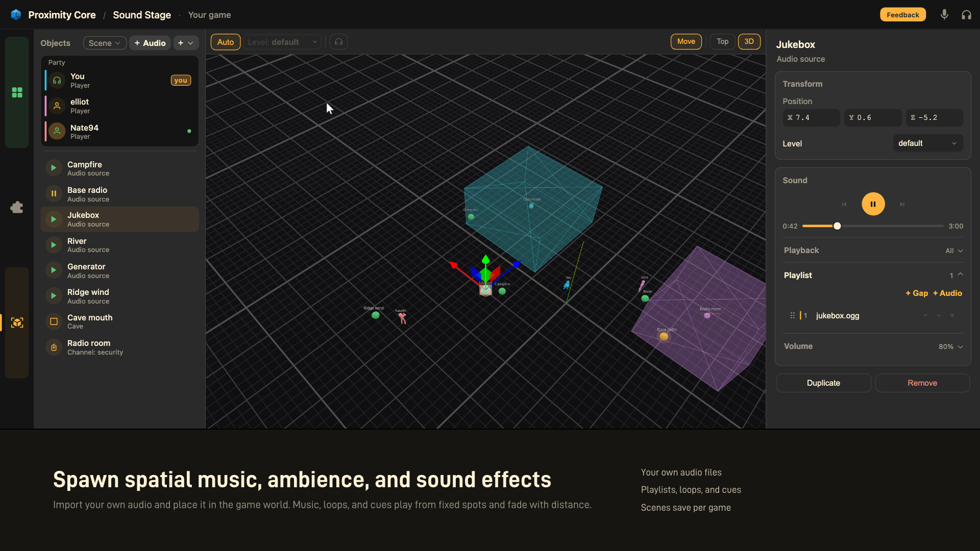Move jukebox.ogg up in the playlist
Viewport: 980px width, 551px height.
click(925, 316)
